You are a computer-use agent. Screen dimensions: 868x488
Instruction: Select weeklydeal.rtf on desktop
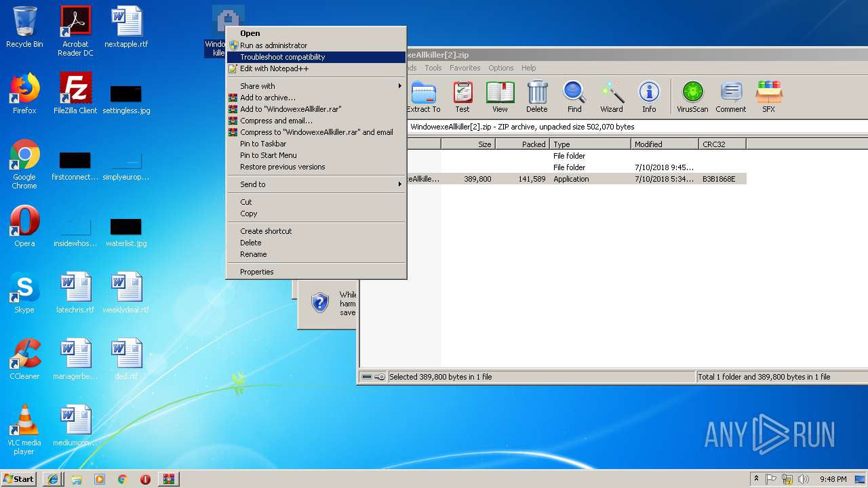coord(126,293)
